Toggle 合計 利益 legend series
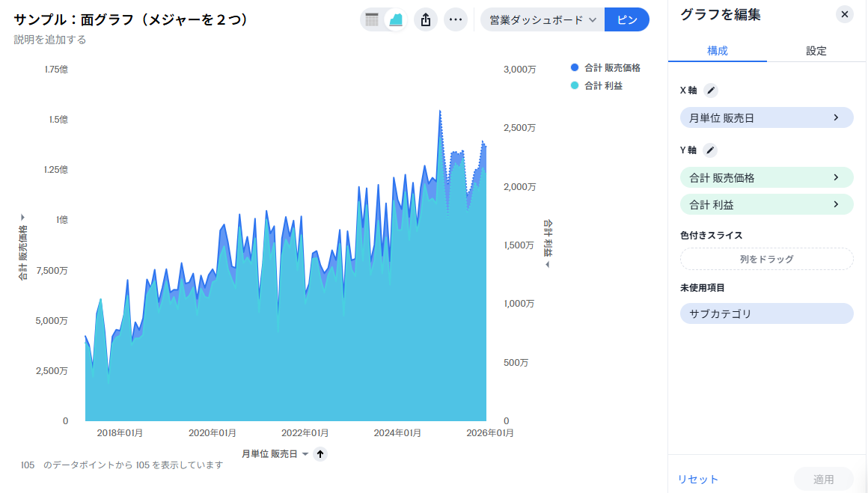Viewport: 868px width, 493px height. tap(596, 86)
